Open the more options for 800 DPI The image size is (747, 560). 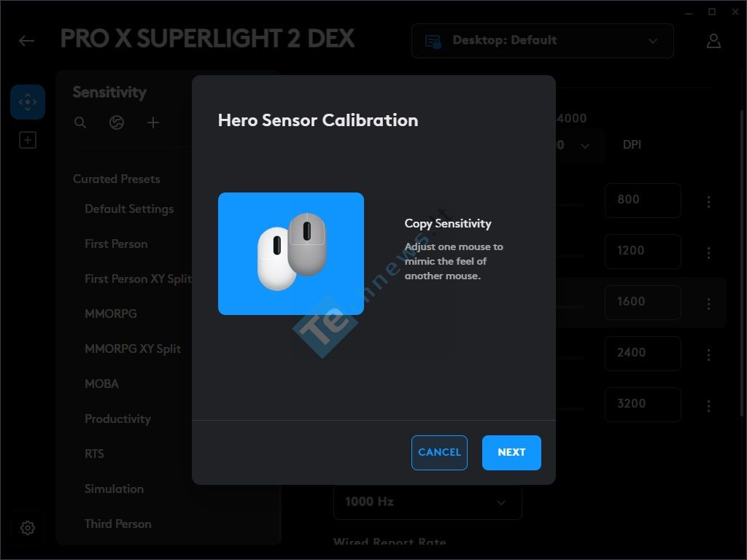(x=708, y=201)
